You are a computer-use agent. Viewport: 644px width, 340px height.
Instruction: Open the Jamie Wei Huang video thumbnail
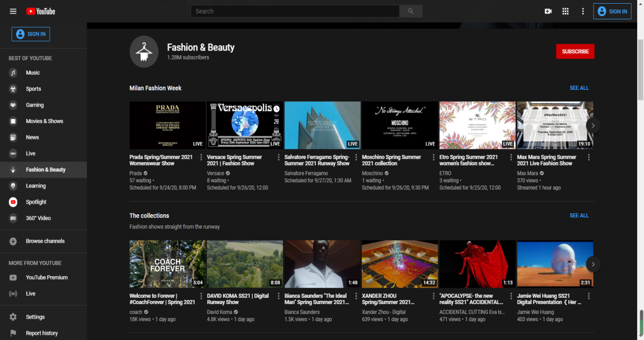pyautogui.click(x=555, y=264)
